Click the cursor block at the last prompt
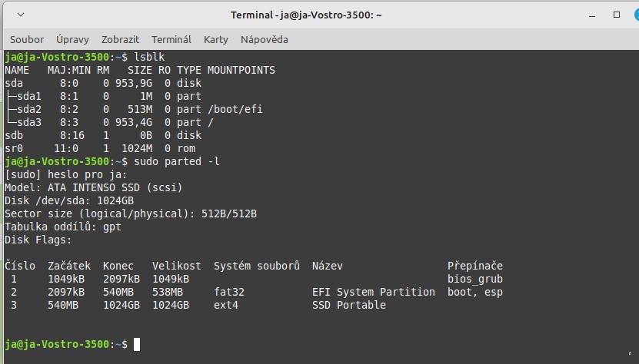 137,345
